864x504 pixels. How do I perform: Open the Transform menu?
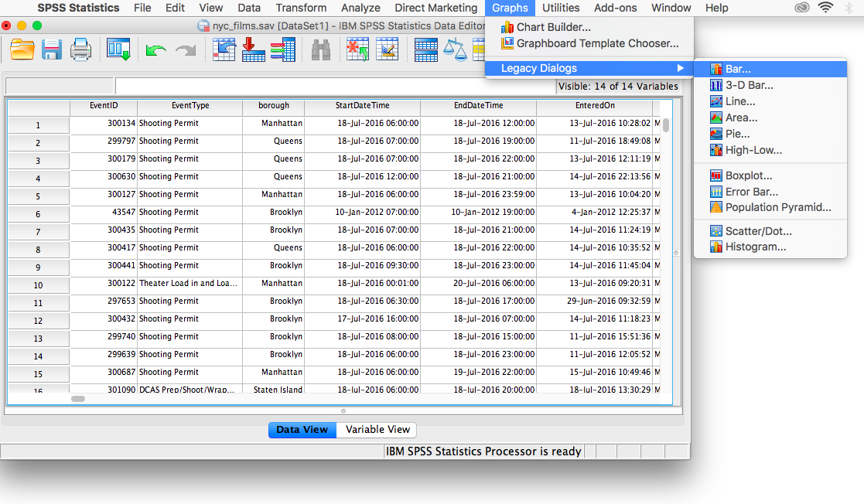[301, 8]
